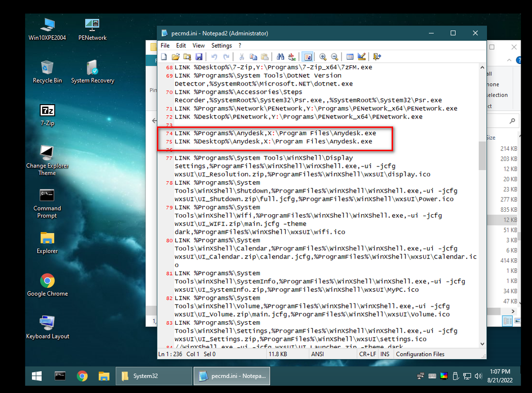Open the Select Scheme icon in toolbar
This screenshot has height=393, width=532.
click(350, 56)
